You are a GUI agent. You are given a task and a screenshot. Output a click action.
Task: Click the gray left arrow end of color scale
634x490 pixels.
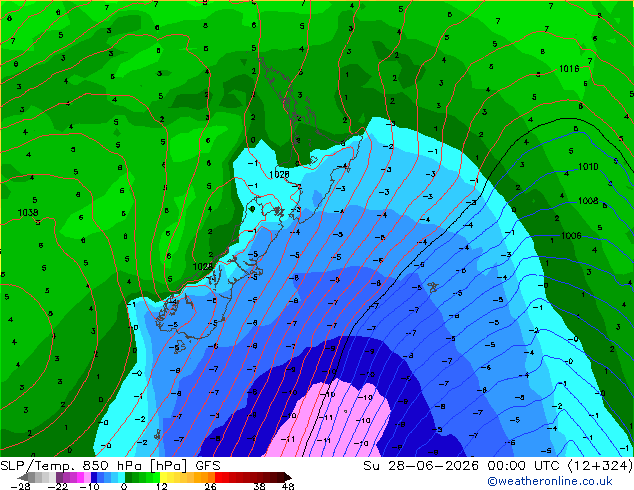(23, 478)
